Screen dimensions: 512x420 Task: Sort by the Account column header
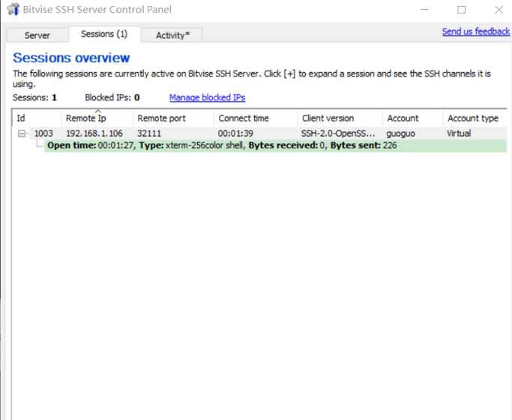(x=413, y=118)
